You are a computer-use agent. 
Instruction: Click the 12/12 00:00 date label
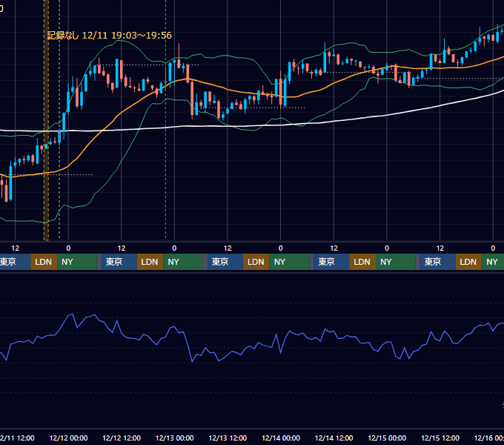point(68,438)
